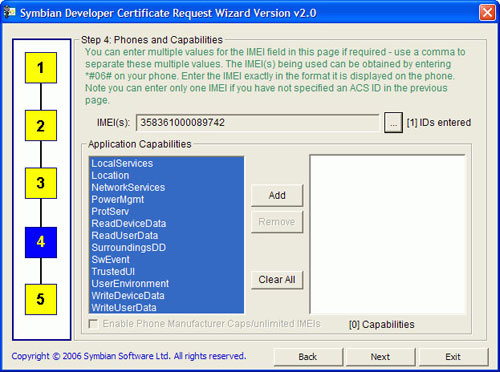This screenshot has width=500, height=372.
Task: Select step 2 box in wizard sidebar
Action: tap(41, 126)
